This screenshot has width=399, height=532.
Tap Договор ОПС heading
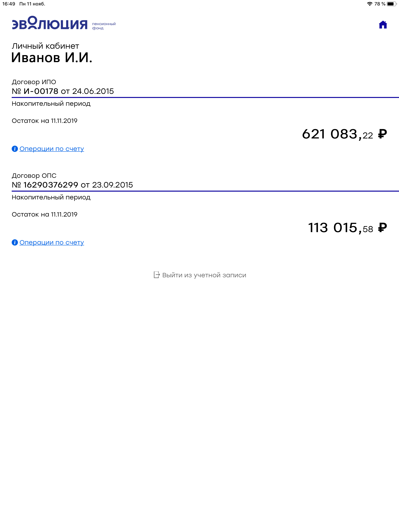click(34, 176)
